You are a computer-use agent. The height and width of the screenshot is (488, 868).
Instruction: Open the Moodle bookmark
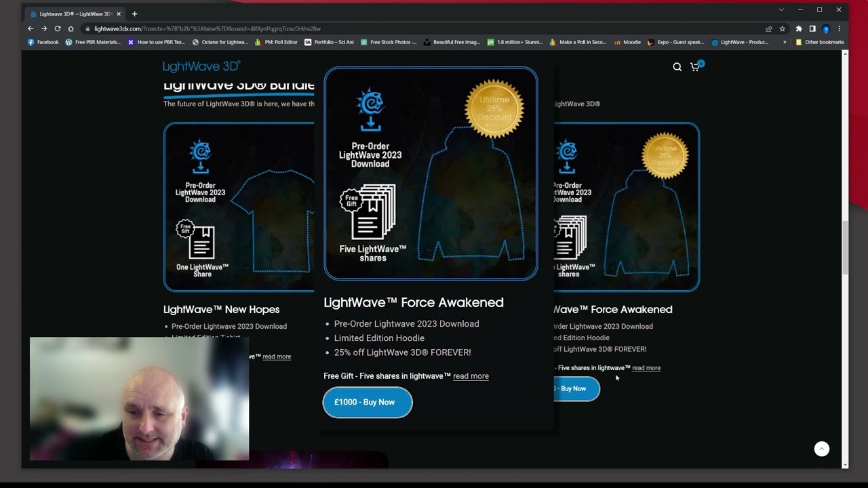point(627,42)
